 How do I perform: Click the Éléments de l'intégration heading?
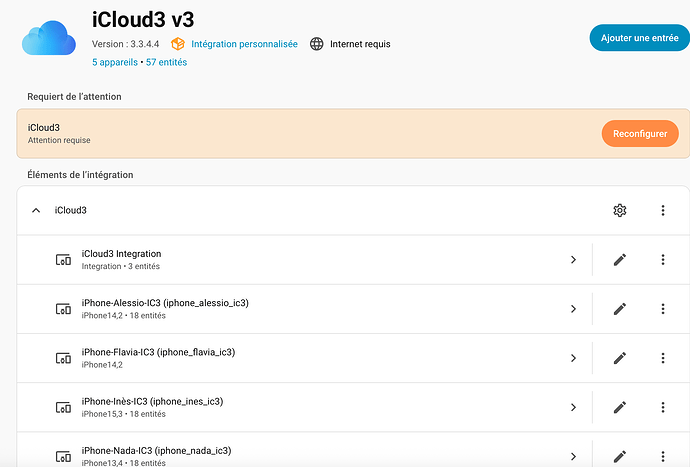(80, 175)
